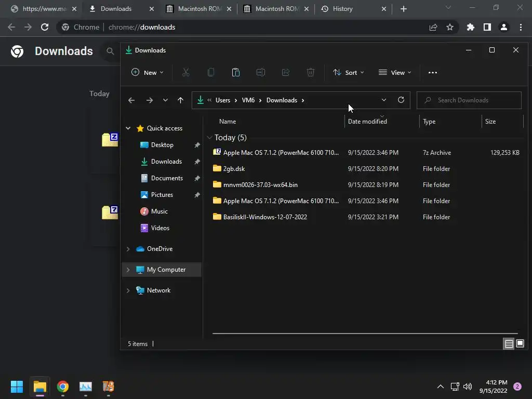Switch to the second Macintosh ROM tab

[277, 9]
